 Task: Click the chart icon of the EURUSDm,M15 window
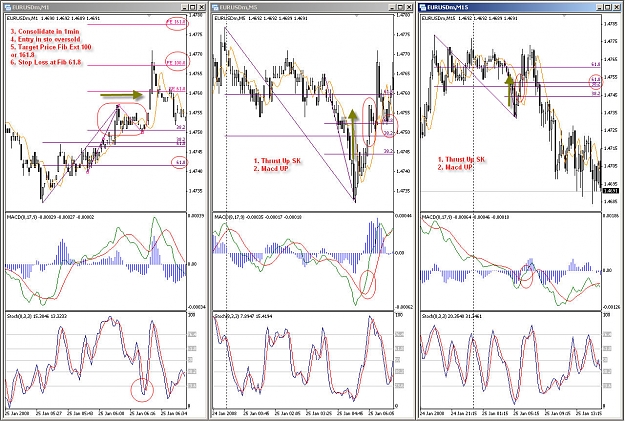(423, 7)
